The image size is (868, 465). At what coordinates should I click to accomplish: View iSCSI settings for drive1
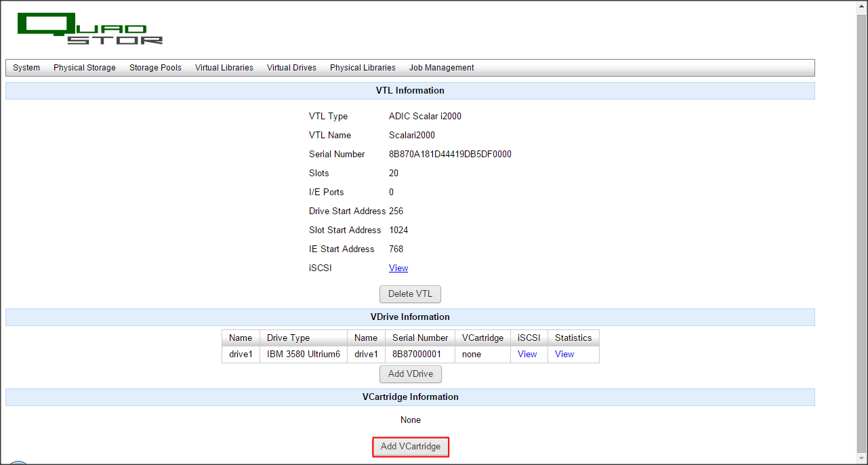(527, 355)
